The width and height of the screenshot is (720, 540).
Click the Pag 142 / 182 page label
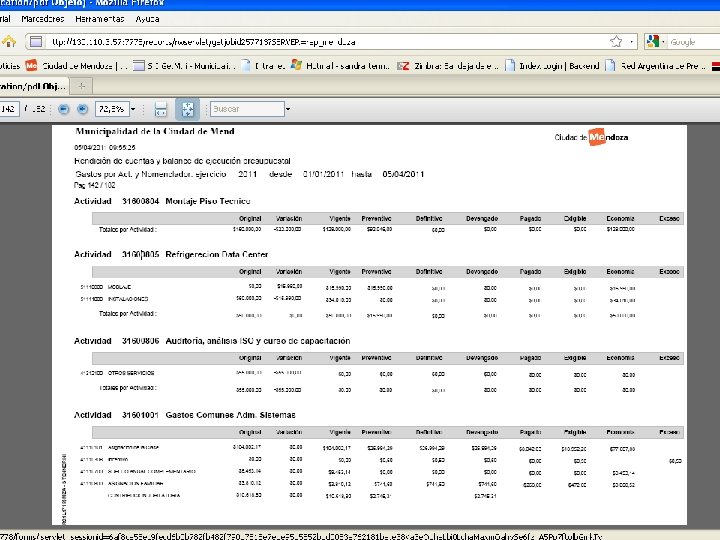(95, 185)
